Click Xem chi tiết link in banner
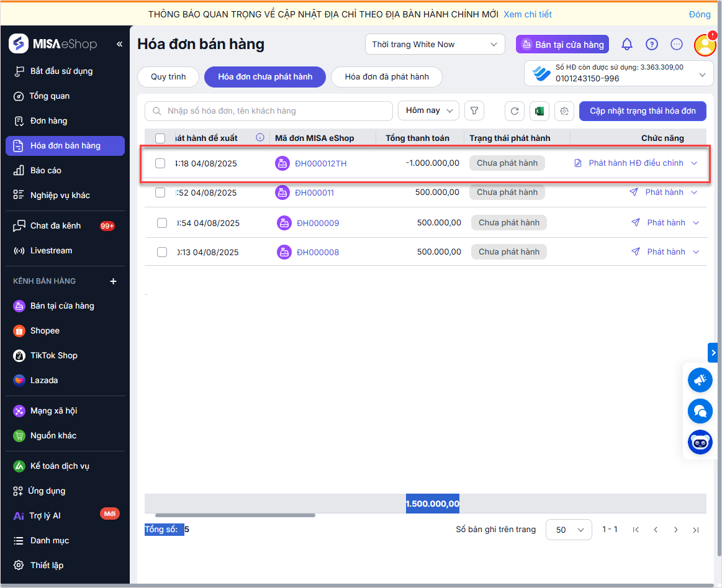This screenshot has width=722, height=588. coord(528,14)
